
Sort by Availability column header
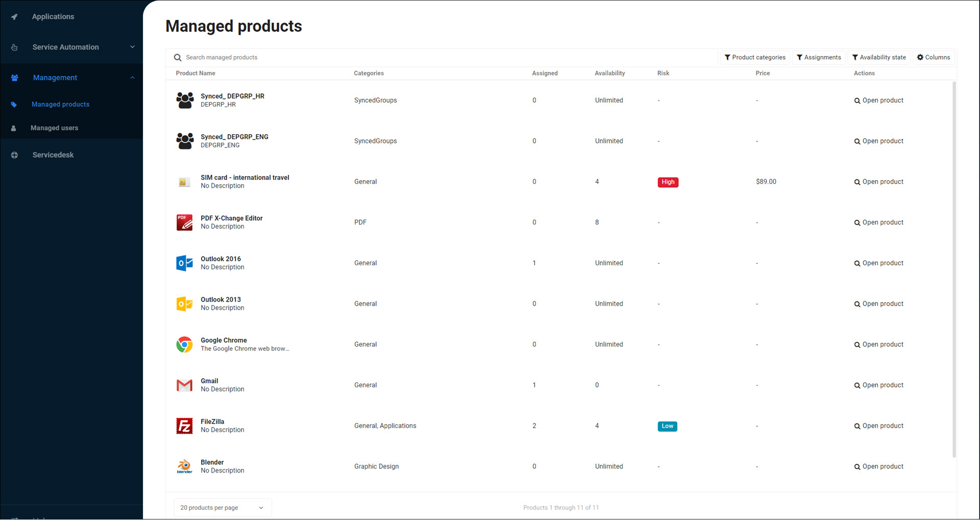click(609, 73)
